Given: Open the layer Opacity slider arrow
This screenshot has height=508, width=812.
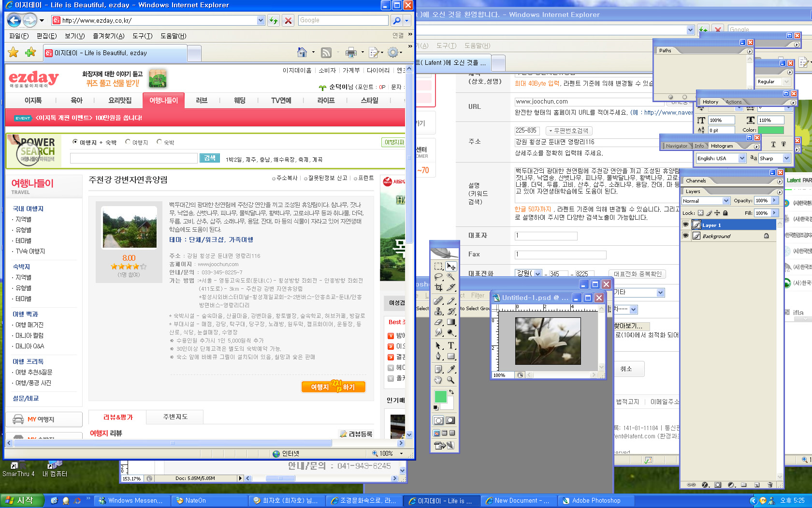Looking at the screenshot, I should pyautogui.click(x=775, y=200).
